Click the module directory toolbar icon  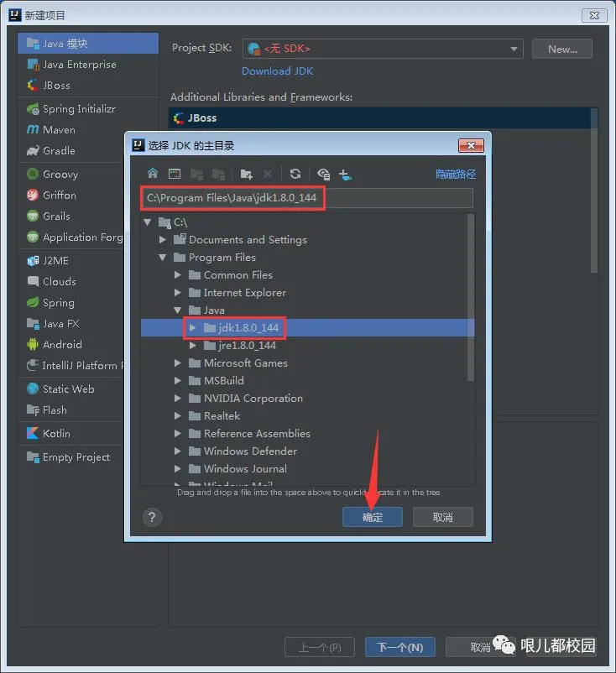218,174
